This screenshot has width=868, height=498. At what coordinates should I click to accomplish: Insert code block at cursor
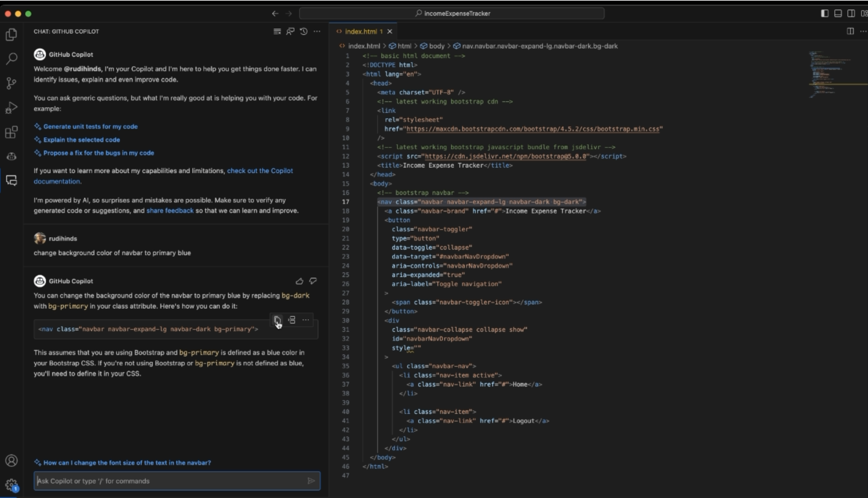[292, 320]
